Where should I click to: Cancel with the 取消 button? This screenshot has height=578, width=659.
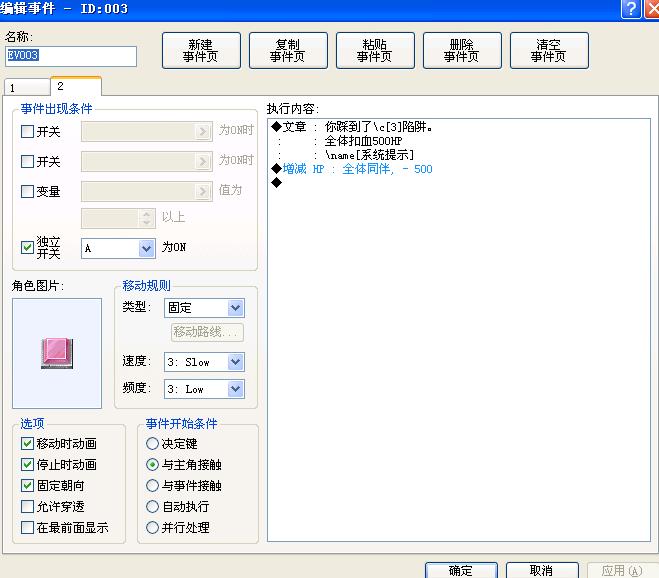click(542, 570)
